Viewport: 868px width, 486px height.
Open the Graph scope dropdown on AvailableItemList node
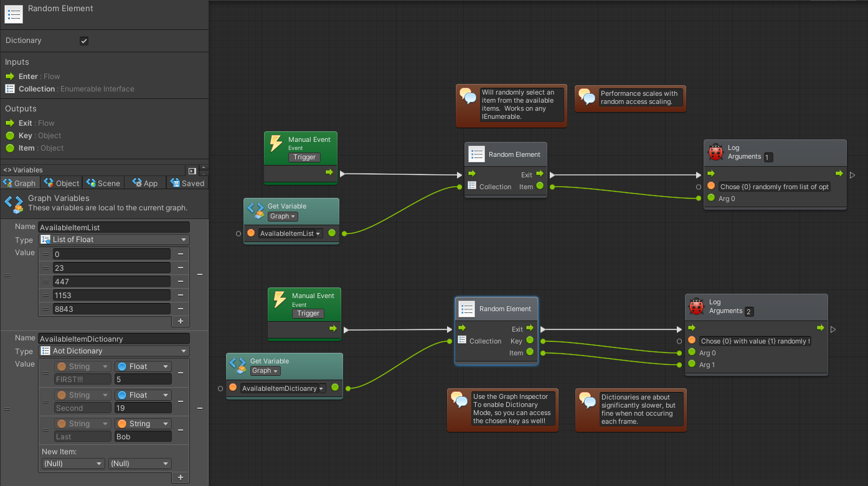point(283,217)
